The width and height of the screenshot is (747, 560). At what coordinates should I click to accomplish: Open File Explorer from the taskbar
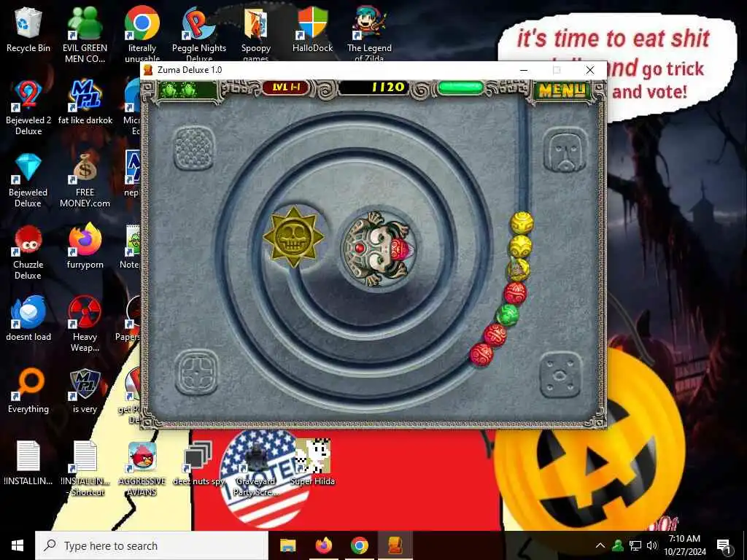(x=287, y=545)
